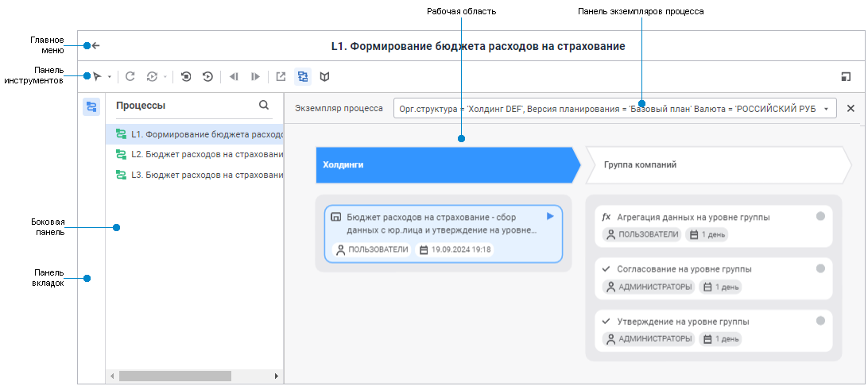
Task: Click the АДМИНИСТРАТОРЫ tag on Согласование step
Action: pyautogui.click(x=649, y=287)
